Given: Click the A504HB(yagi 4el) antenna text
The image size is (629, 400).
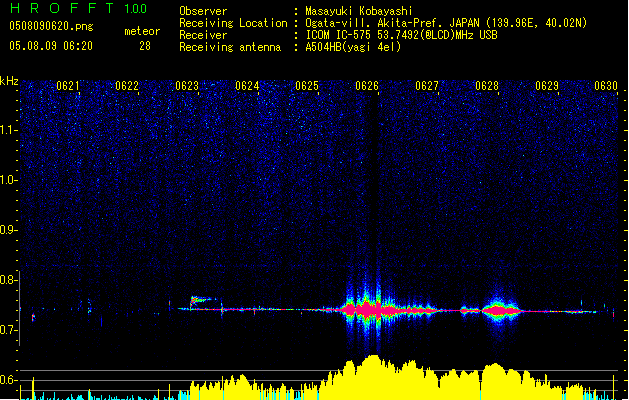Looking at the screenshot, I should click(x=353, y=47).
